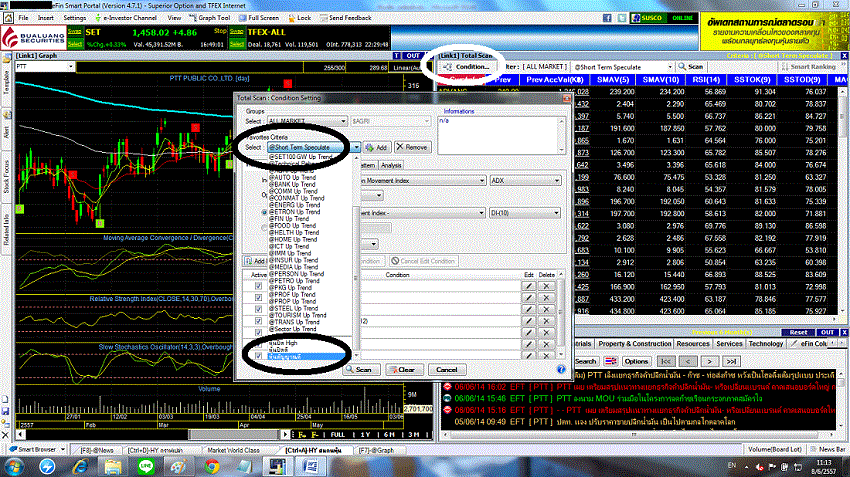Viewport: 850px width, 477px height.
Task: Click SMAV(5) column header in the scan table
Action: pyautogui.click(x=613, y=80)
